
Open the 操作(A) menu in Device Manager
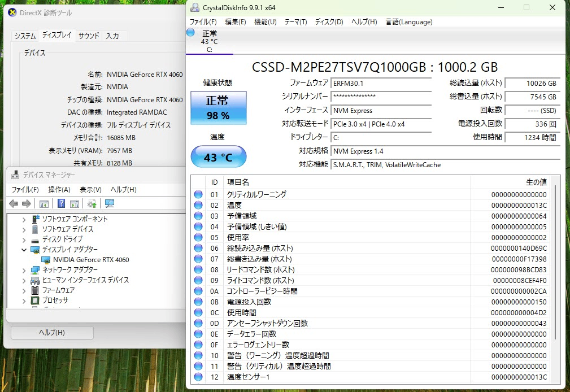59,189
